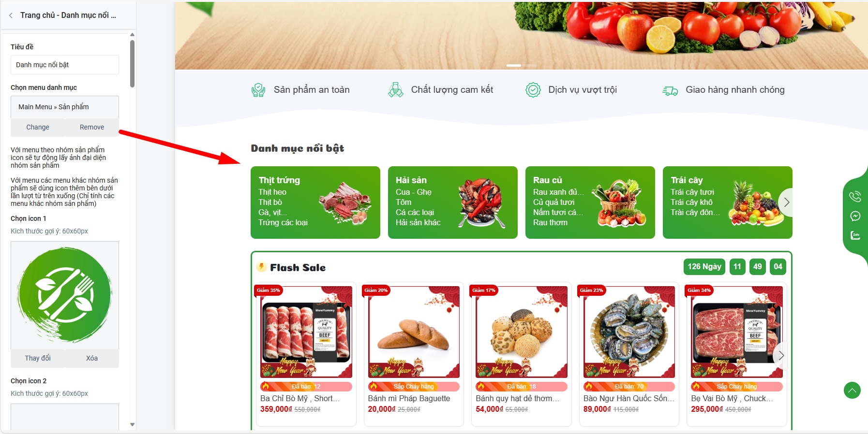The height and width of the screenshot is (434, 868).
Task: Click Thay đổi under icon 1
Action: (38, 358)
